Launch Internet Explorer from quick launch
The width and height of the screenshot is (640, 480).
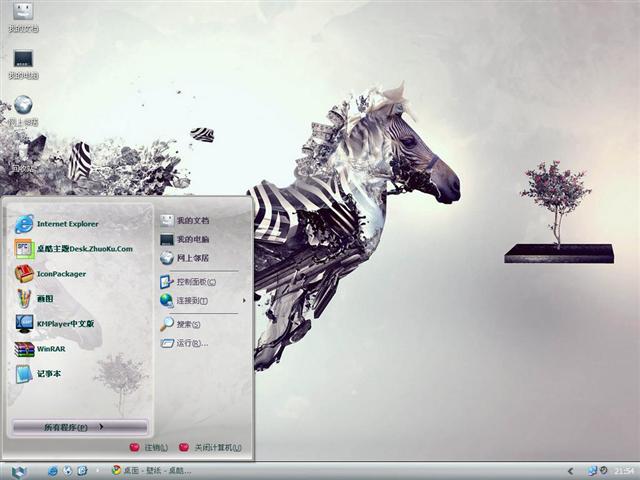click(x=53, y=471)
